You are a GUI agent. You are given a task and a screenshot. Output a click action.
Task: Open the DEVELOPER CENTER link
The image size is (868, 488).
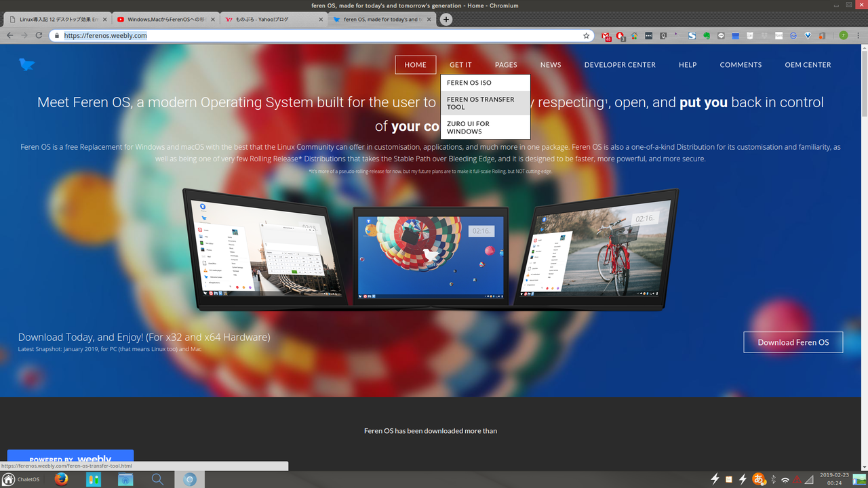click(x=620, y=65)
